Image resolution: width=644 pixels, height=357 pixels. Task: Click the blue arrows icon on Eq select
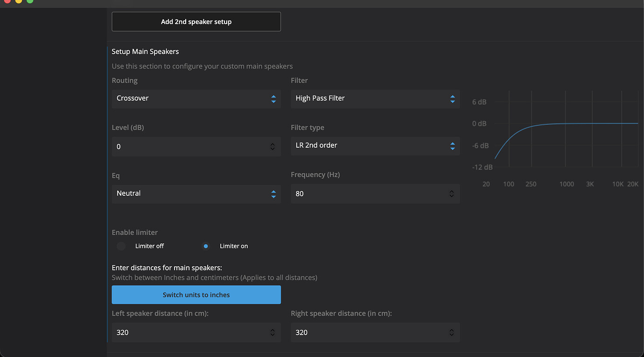[x=273, y=194]
